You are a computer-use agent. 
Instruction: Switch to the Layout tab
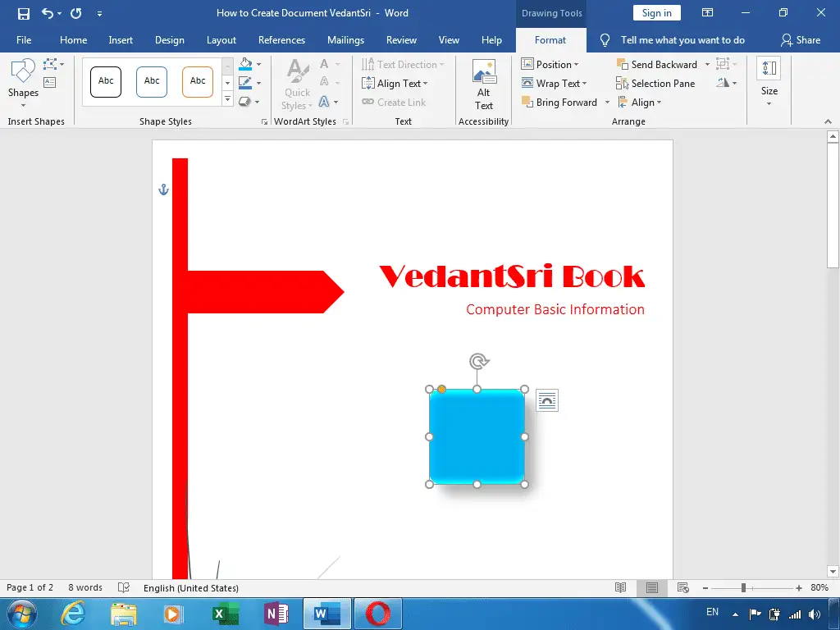point(221,40)
